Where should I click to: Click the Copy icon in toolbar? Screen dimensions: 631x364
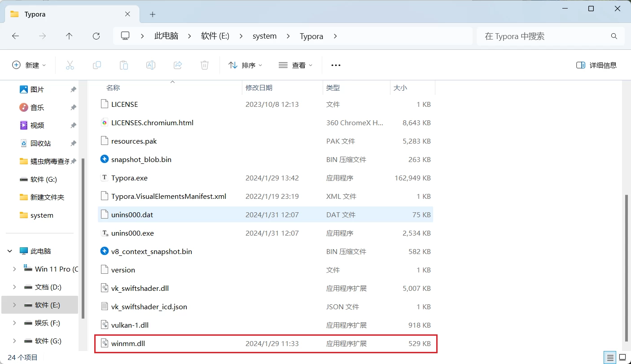[x=96, y=65]
